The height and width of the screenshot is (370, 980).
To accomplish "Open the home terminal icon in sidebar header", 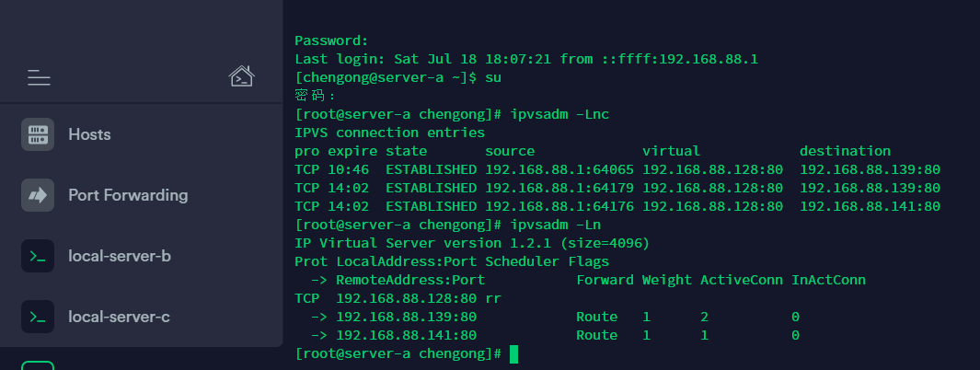I will [242, 76].
